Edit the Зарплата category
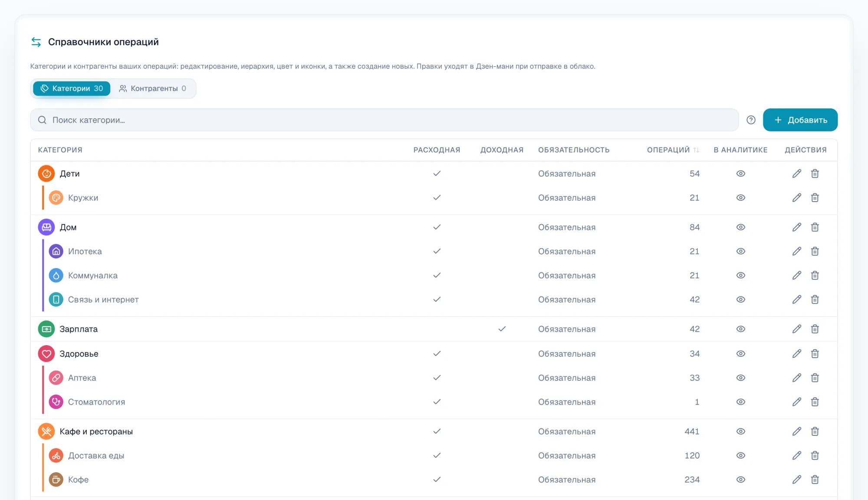 tap(797, 329)
